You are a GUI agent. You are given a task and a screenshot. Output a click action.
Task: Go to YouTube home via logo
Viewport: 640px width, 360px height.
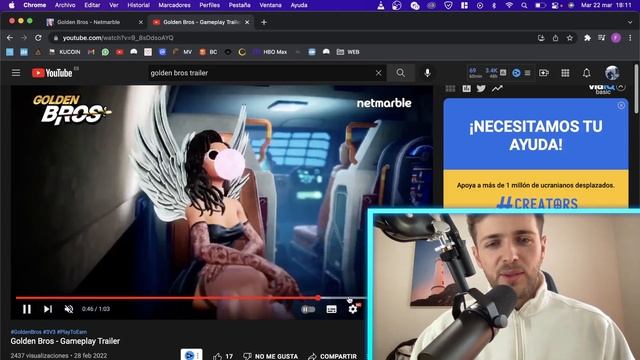52,73
